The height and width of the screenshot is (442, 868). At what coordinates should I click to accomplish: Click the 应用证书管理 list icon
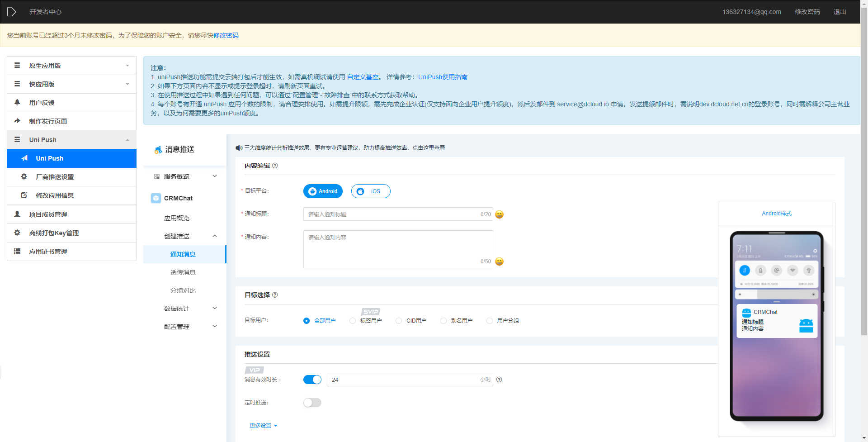click(x=17, y=251)
